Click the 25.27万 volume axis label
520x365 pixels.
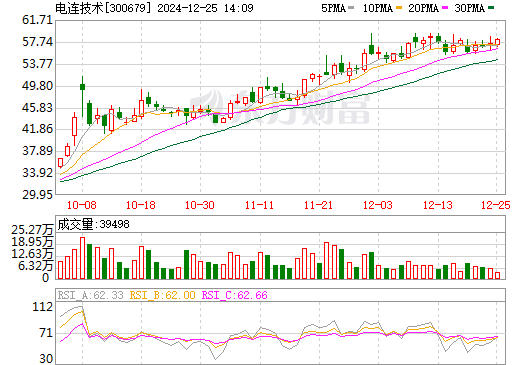32,230
